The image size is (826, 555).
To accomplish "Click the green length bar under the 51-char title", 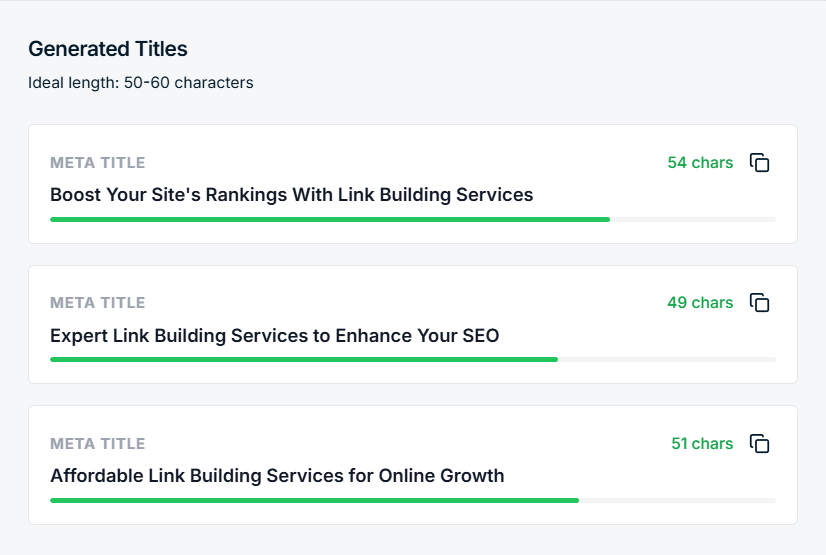I will pyautogui.click(x=314, y=500).
